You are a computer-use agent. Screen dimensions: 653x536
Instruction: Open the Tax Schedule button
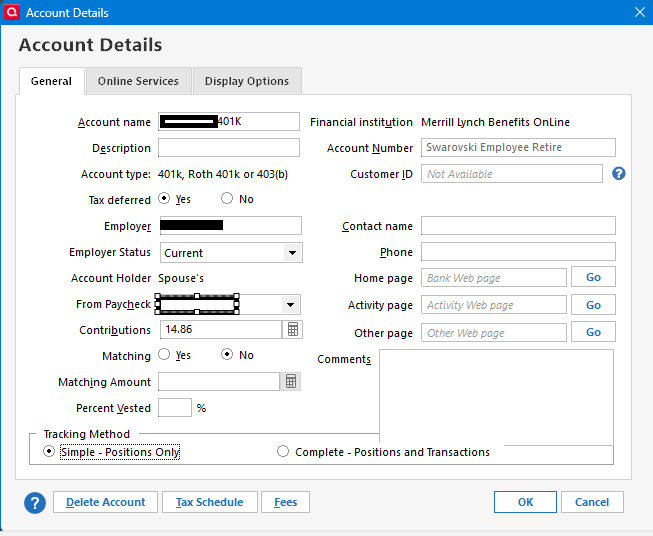point(209,502)
